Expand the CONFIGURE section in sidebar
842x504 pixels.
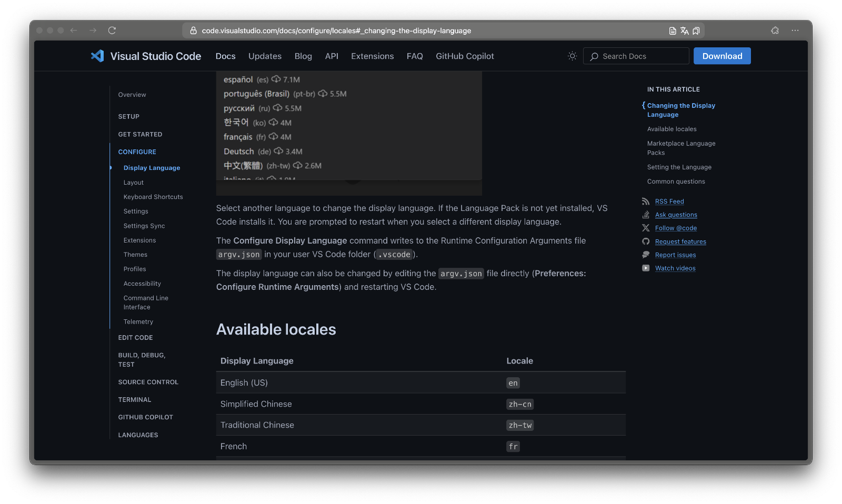pyautogui.click(x=137, y=152)
